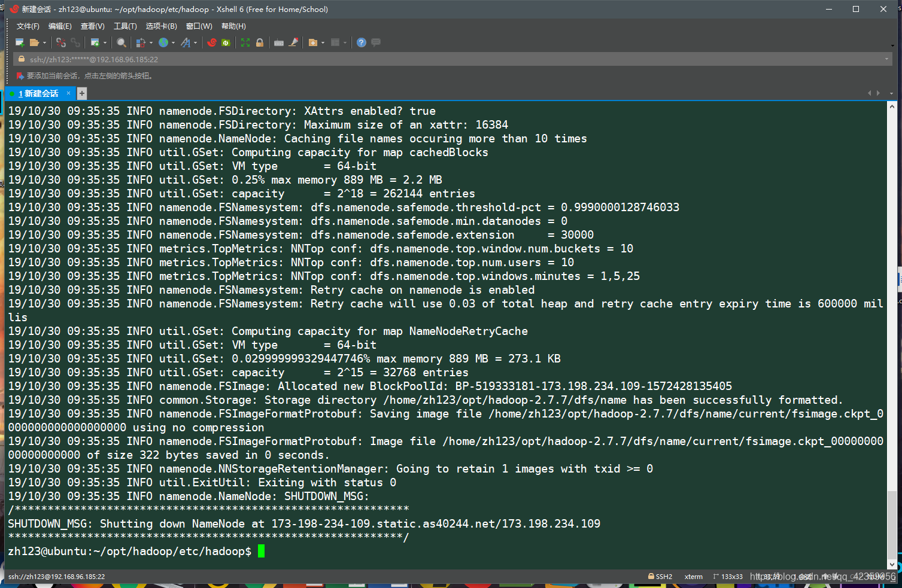Click the Encoding globe icon
902x588 pixels.
(163, 42)
